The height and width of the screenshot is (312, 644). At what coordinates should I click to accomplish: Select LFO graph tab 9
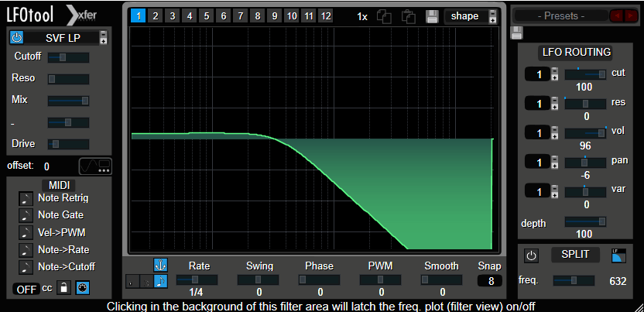click(274, 16)
